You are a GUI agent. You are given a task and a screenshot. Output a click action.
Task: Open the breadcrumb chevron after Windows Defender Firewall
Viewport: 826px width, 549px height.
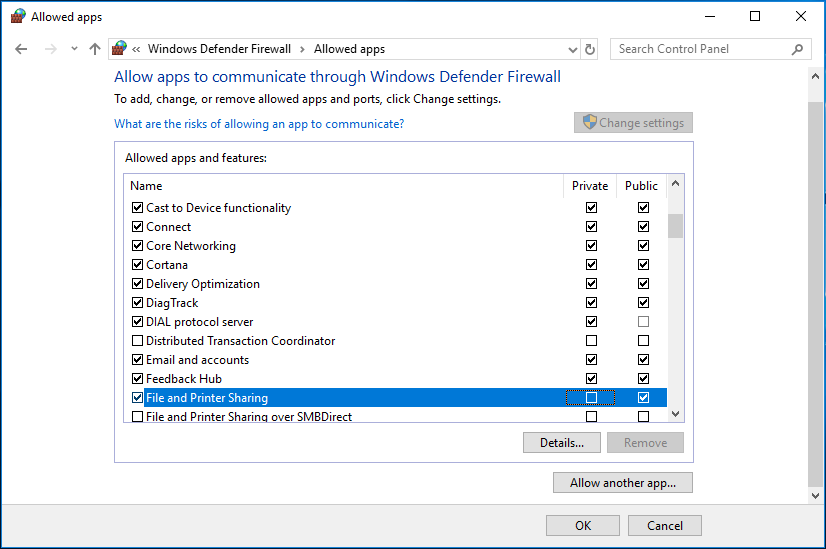point(302,50)
